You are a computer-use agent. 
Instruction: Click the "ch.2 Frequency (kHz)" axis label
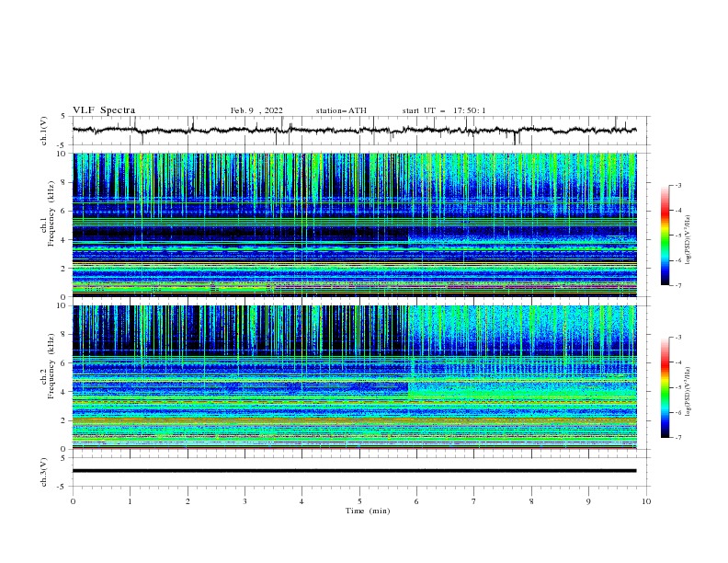point(47,366)
